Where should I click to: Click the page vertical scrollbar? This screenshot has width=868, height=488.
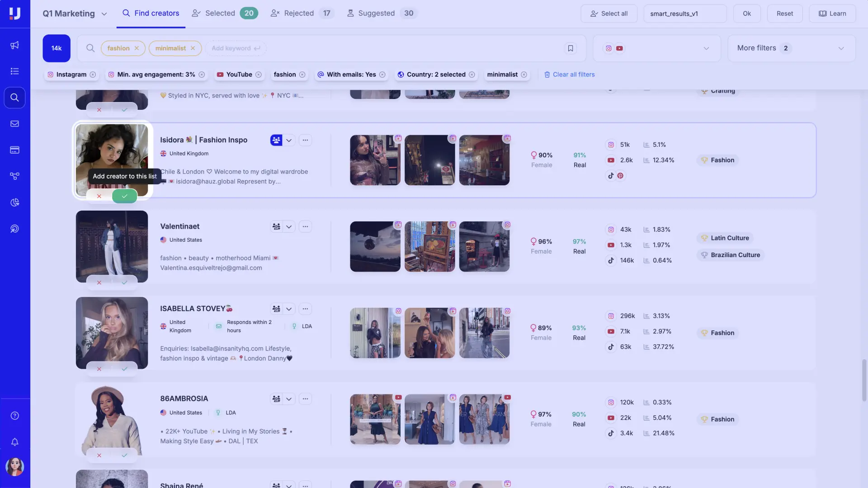click(x=864, y=380)
